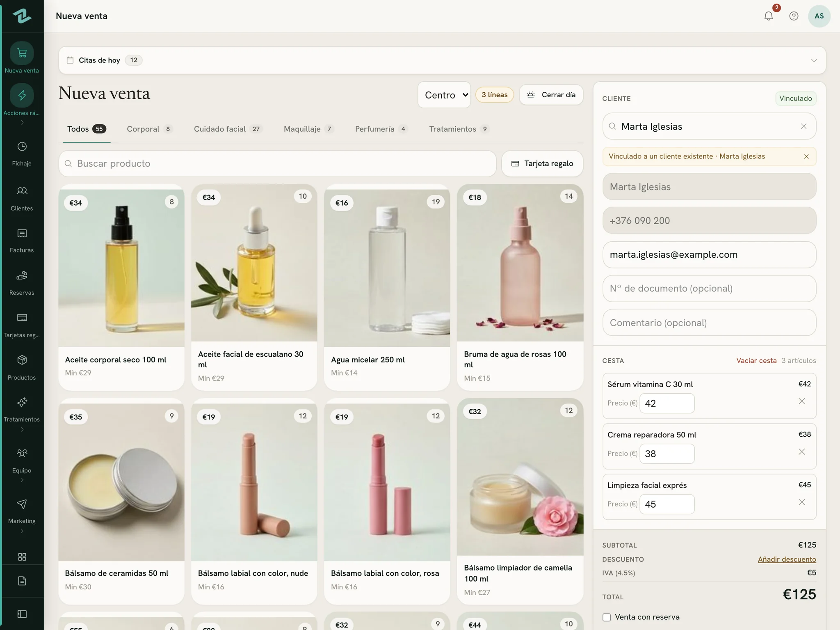Open Reservas in sidebar
The width and height of the screenshot is (840, 630).
[22, 283]
